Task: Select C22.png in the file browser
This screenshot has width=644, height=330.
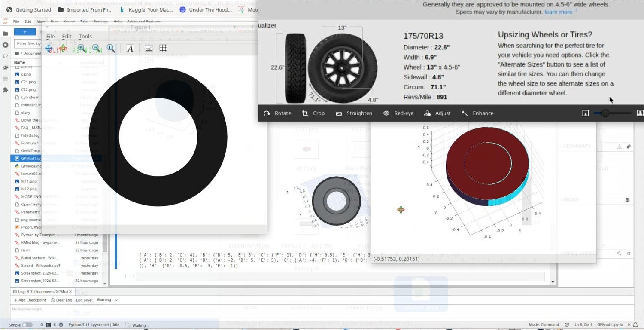Action: (x=28, y=90)
